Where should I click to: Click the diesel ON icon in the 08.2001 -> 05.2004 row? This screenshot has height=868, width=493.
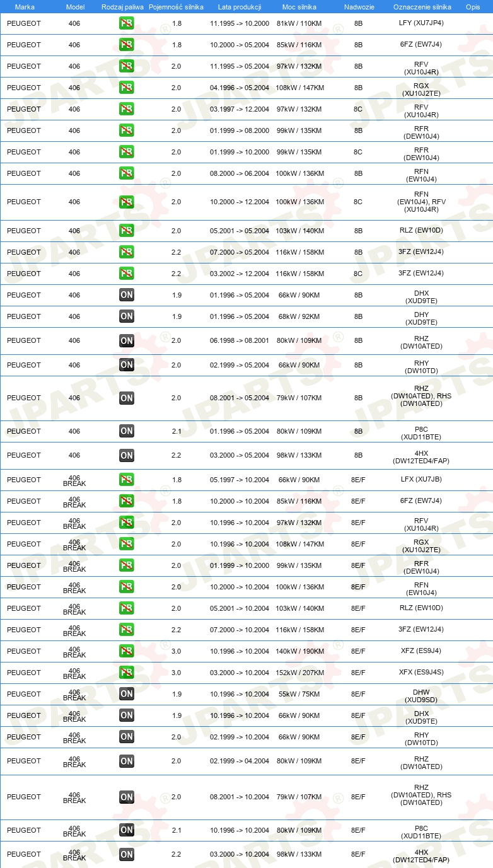pos(126,398)
